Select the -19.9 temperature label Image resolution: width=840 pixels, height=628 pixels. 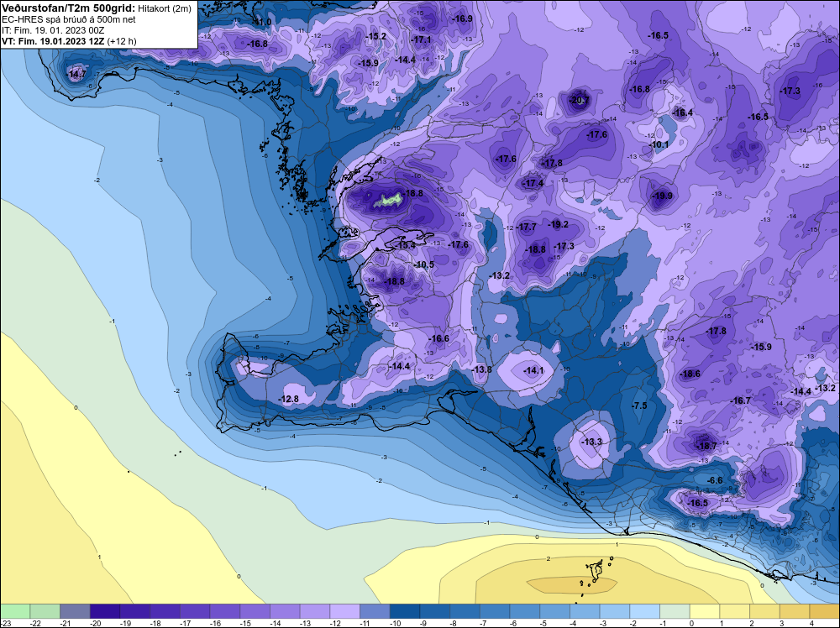(663, 196)
